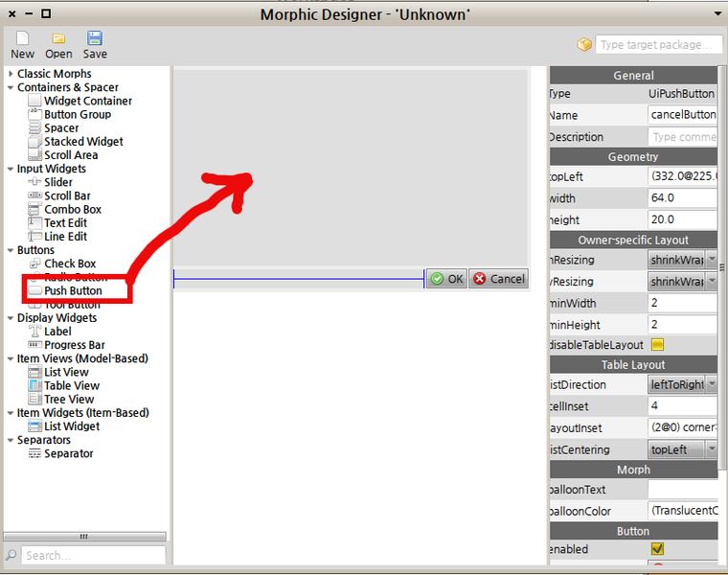This screenshot has width=728, height=575.
Task: Select the Slider widget icon
Action: tap(35, 182)
